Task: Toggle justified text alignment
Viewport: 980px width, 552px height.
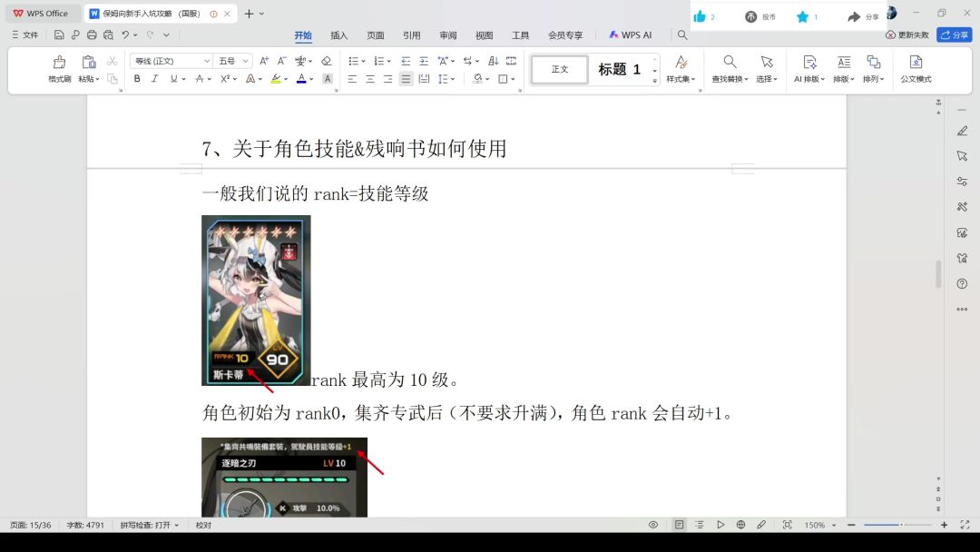Action: tap(406, 79)
